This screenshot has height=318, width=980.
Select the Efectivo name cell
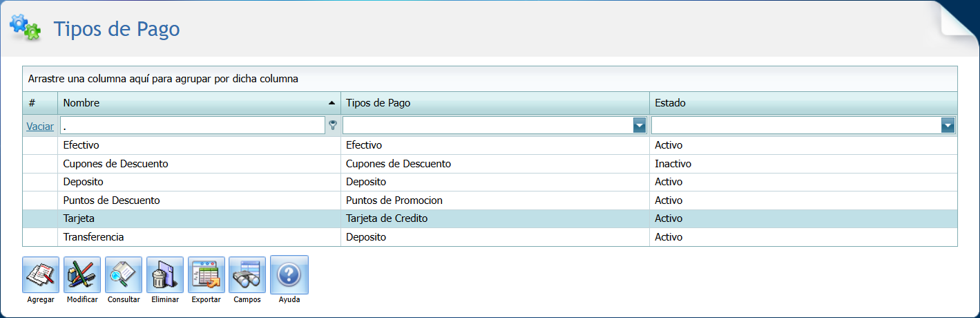(x=199, y=145)
